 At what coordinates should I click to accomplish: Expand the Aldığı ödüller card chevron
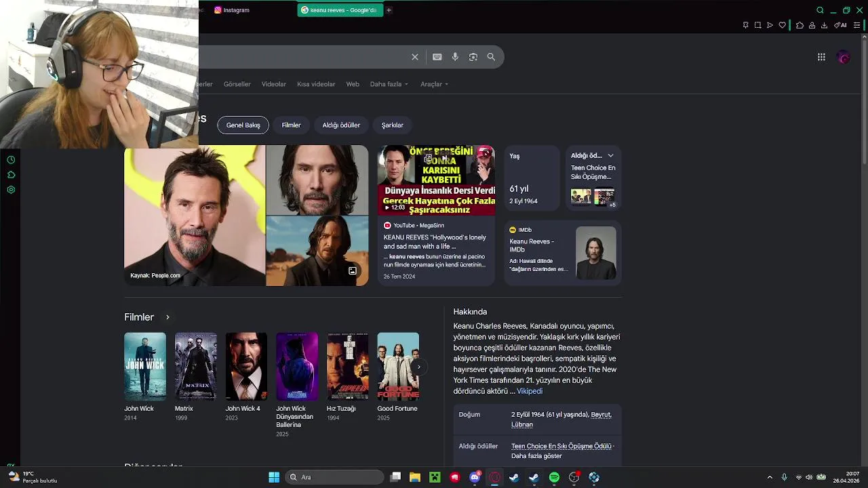coord(610,156)
